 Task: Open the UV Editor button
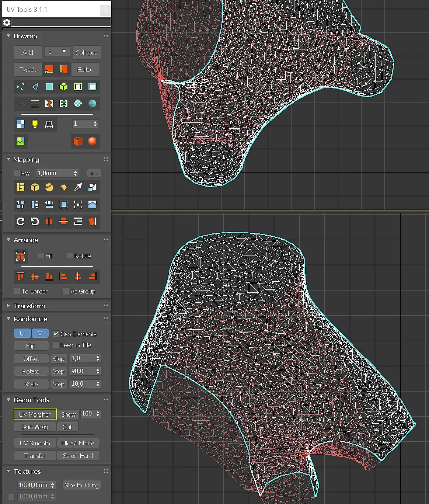(x=85, y=70)
